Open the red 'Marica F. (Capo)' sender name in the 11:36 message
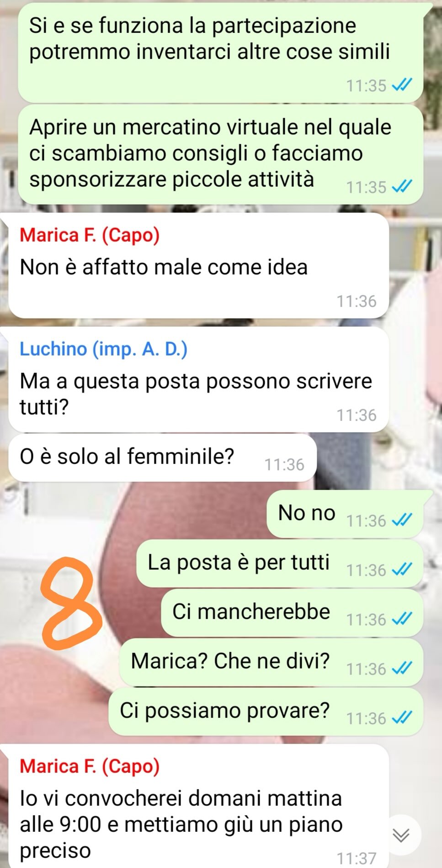 90,236
